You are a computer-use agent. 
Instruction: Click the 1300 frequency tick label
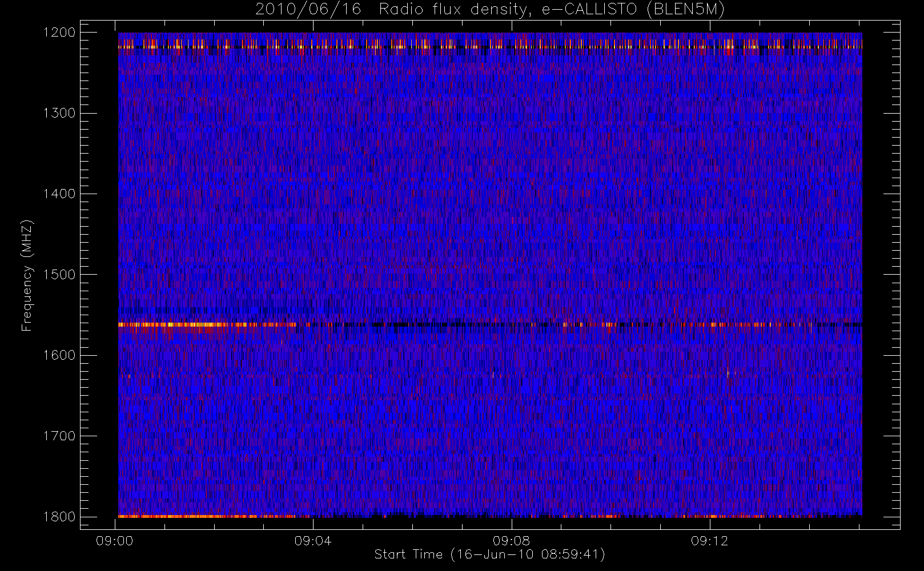(x=59, y=113)
